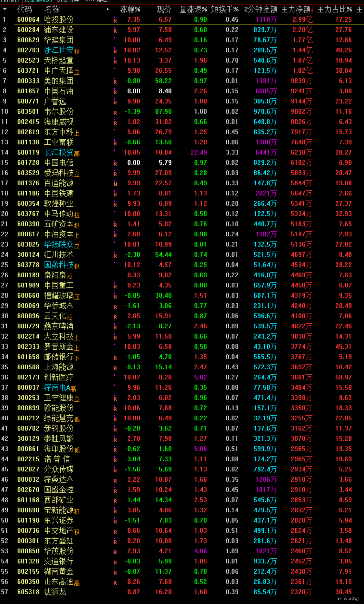Select stock name 中国重工
The height and width of the screenshot is (604, 364).
tap(59, 285)
